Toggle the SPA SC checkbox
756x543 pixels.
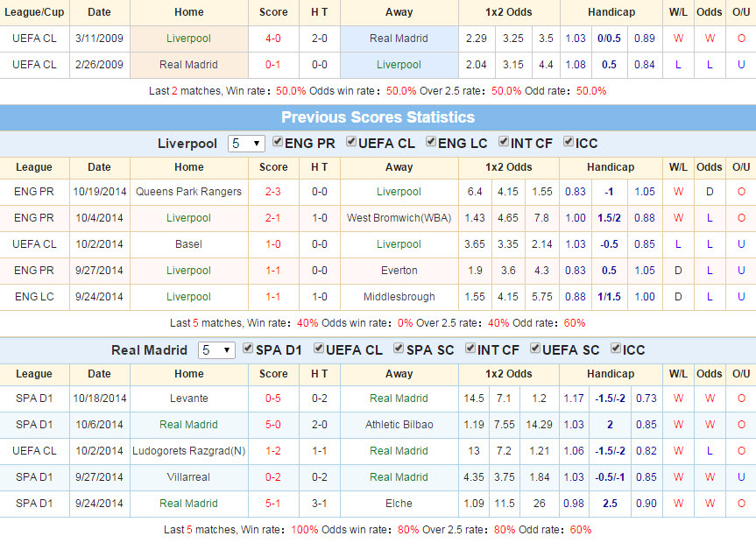pos(399,349)
